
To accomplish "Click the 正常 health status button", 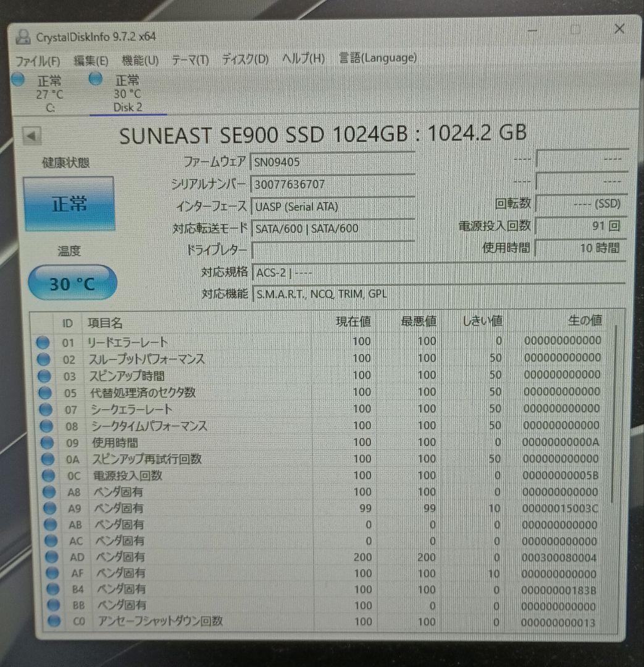I will [x=69, y=204].
